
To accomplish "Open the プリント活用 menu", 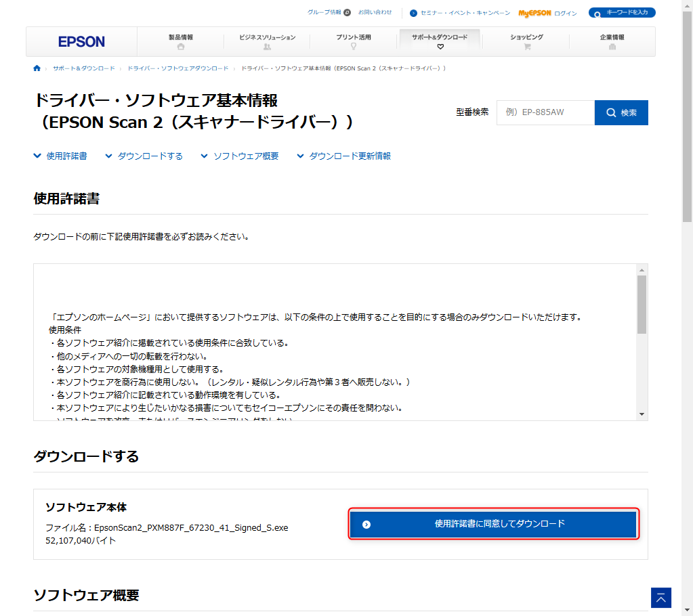I will coord(354,41).
